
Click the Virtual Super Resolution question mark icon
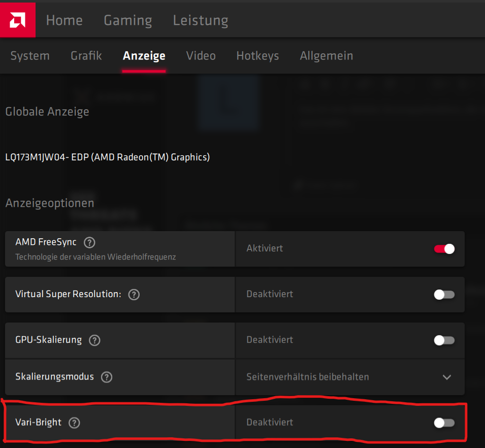pos(134,294)
